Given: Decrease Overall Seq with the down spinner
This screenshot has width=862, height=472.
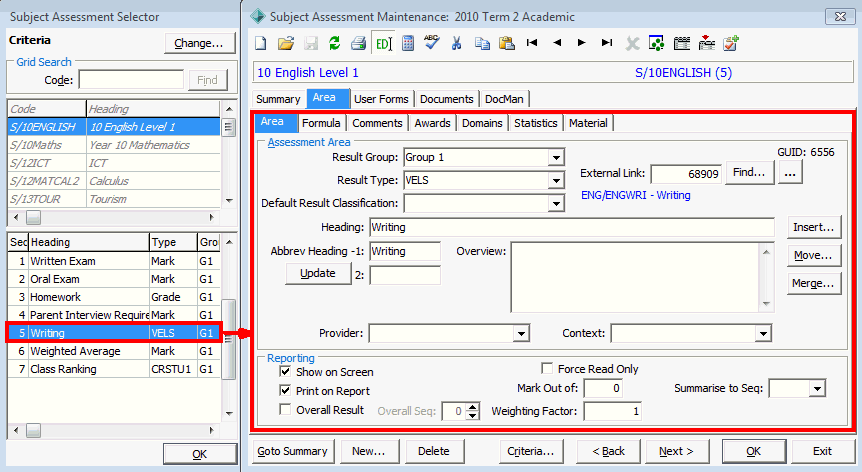Looking at the screenshot, I should [473, 415].
